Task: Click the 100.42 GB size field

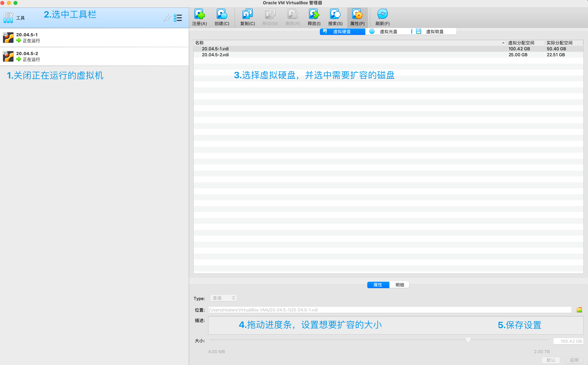Action: pyautogui.click(x=568, y=341)
